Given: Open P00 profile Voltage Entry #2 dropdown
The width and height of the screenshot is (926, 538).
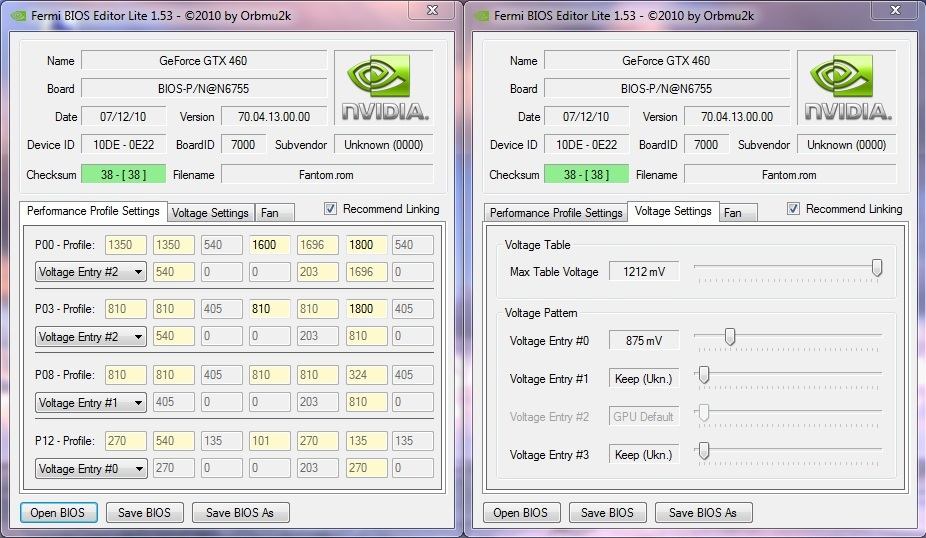Looking at the screenshot, I should coord(91,272).
